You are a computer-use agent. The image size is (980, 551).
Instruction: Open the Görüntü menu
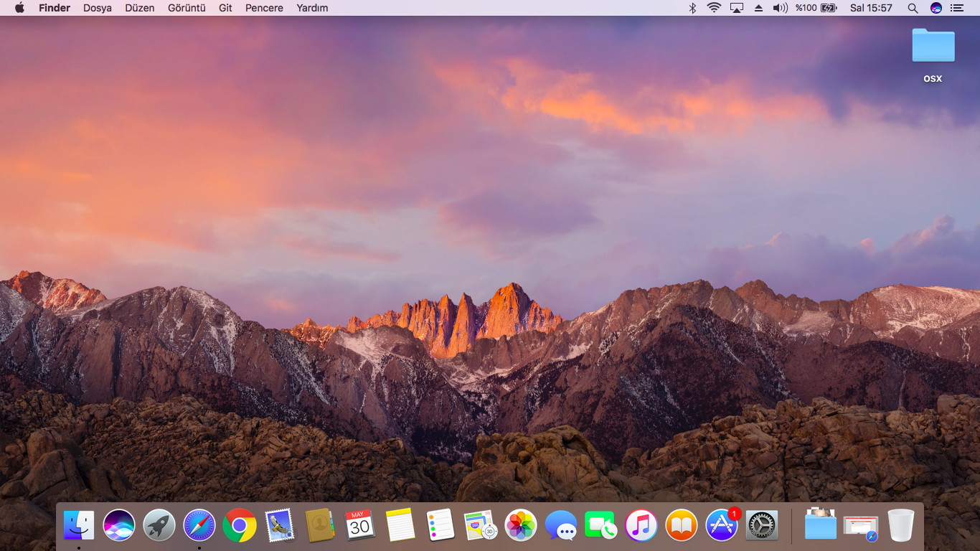(x=187, y=8)
